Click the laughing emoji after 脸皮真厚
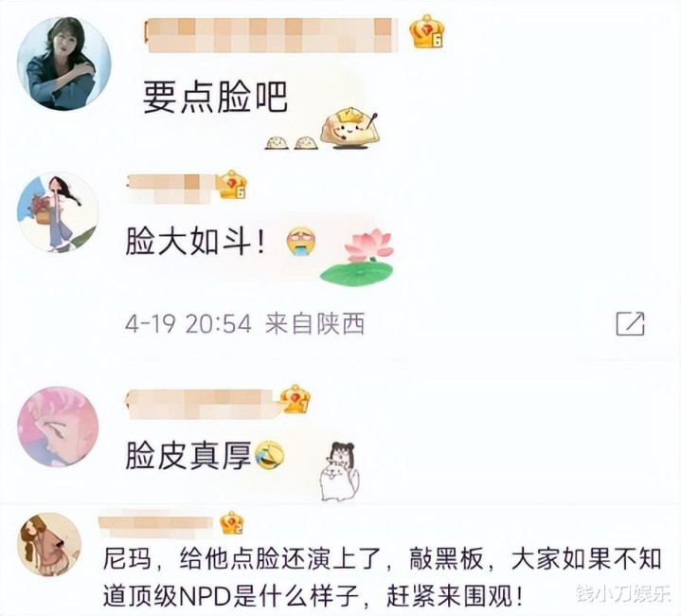The width and height of the screenshot is (681, 616). click(269, 455)
